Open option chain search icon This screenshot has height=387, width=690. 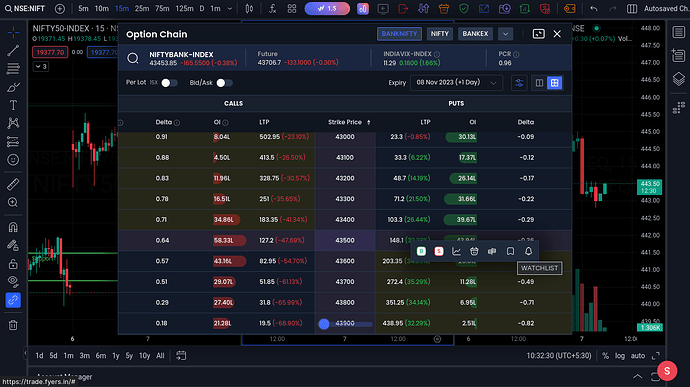click(x=132, y=58)
